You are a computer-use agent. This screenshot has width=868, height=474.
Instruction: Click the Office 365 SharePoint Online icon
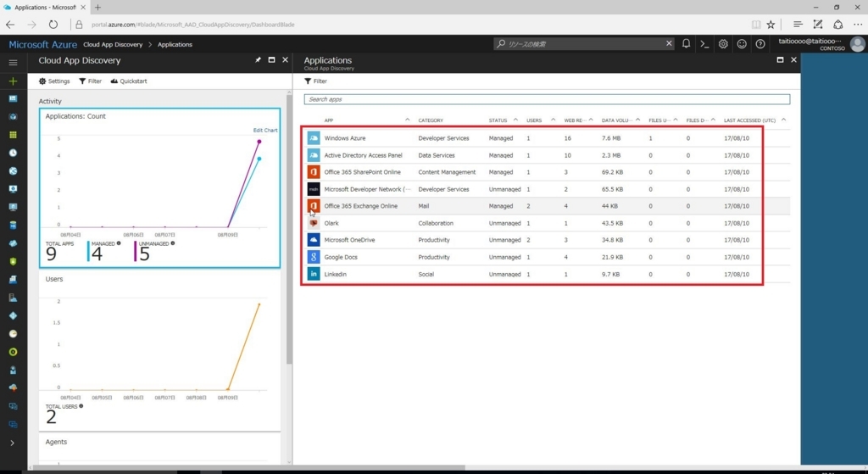tap(314, 172)
